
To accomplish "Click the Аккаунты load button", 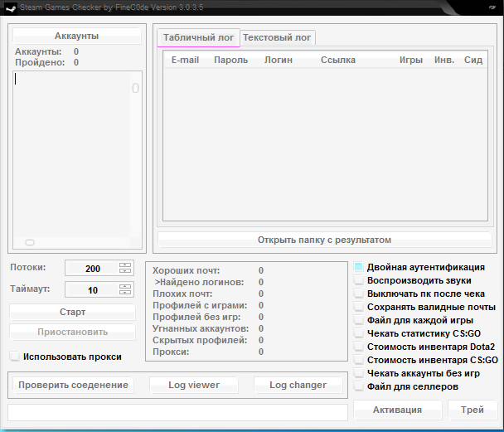I will (x=76, y=36).
